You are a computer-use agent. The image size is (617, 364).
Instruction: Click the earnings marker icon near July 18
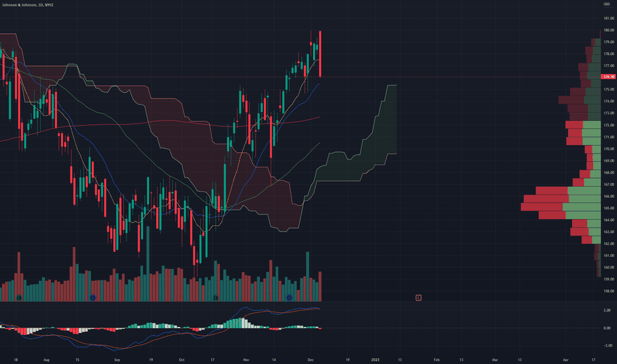(19, 298)
